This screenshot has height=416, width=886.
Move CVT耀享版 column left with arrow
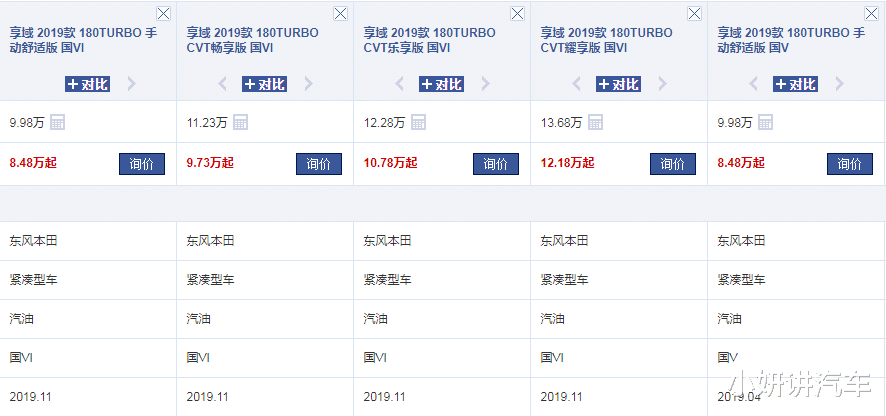pyautogui.click(x=577, y=84)
